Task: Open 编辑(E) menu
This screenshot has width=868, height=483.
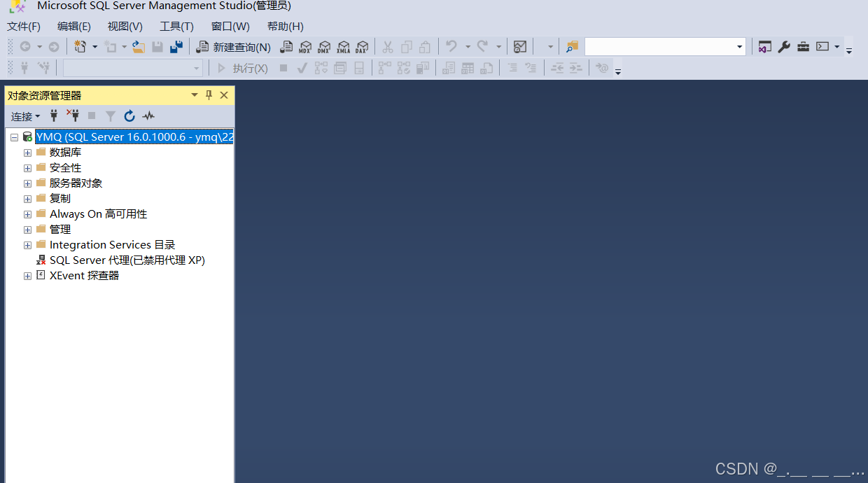Action: pos(74,27)
